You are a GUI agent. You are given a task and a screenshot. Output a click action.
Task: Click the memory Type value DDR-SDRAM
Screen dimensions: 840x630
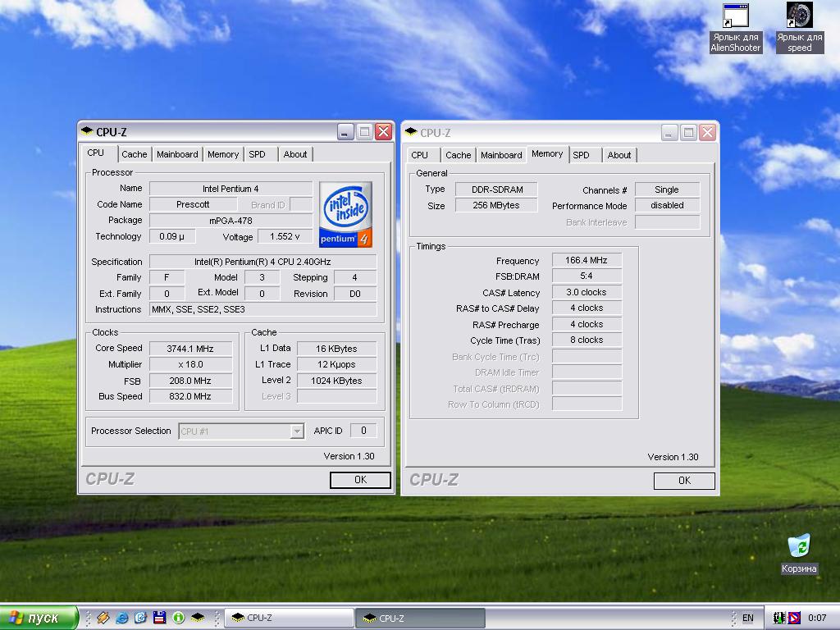pyautogui.click(x=496, y=189)
